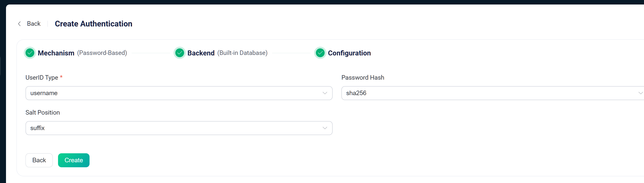Click the Configuration step green checkmark icon

pyautogui.click(x=320, y=53)
